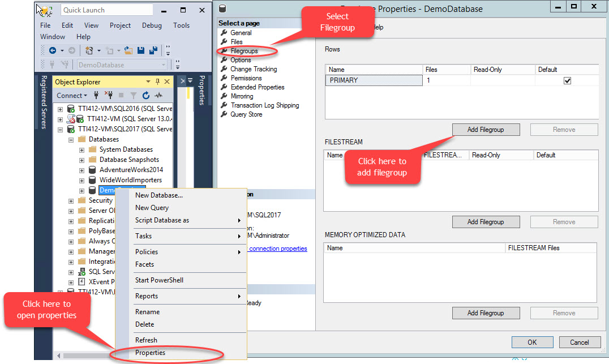Viewport: 609px width, 364px height.
Task: Toggle the Default checkbox for PRIMARY filegroup
Action: click(x=568, y=80)
